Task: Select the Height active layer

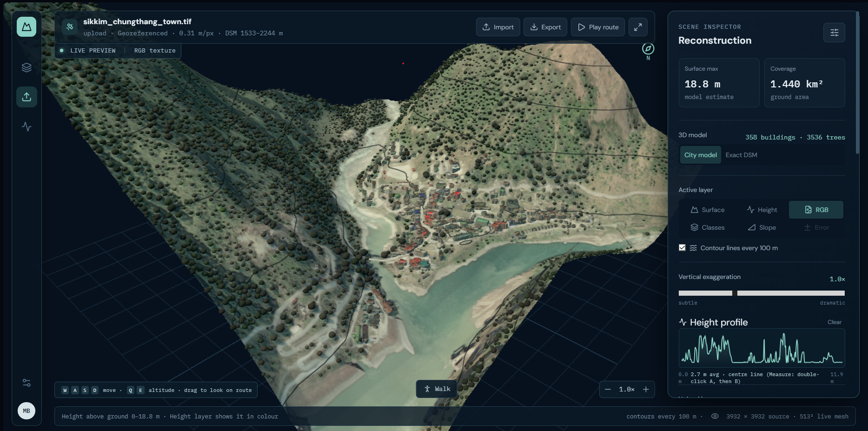Action: pos(762,210)
